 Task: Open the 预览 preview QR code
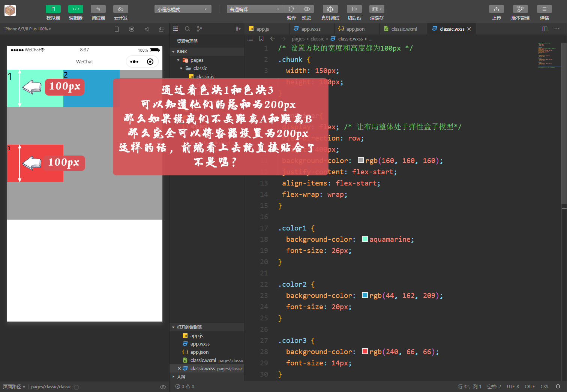[x=306, y=9]
